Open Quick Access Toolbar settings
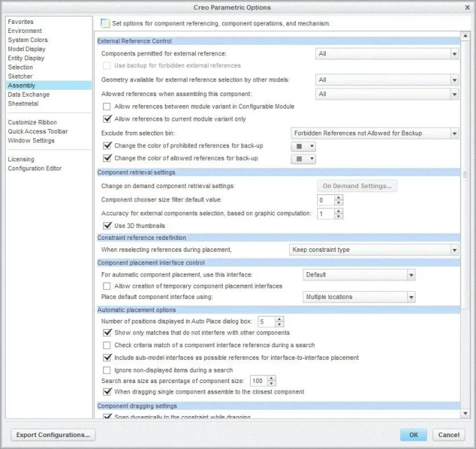Screen dimensions: 476x449 (38, 131)
